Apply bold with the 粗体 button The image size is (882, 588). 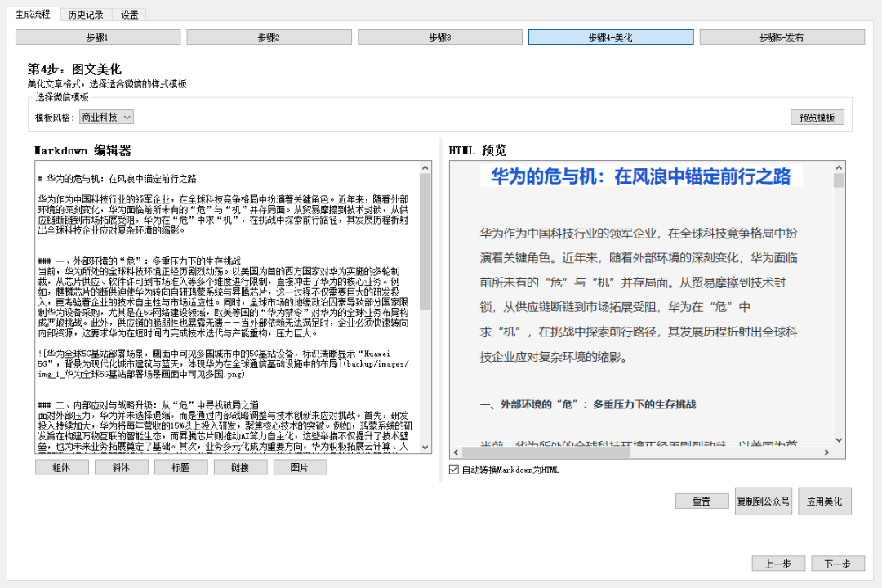pos(62,467)
